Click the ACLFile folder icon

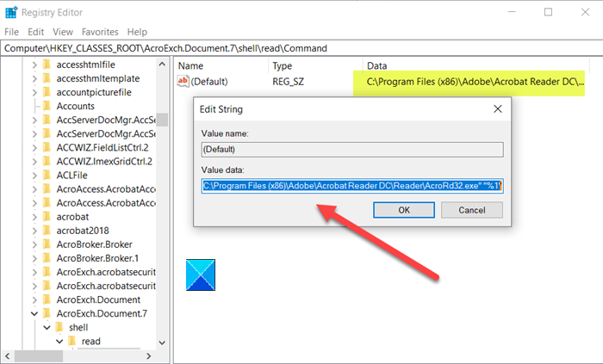(x=47, y=175)
